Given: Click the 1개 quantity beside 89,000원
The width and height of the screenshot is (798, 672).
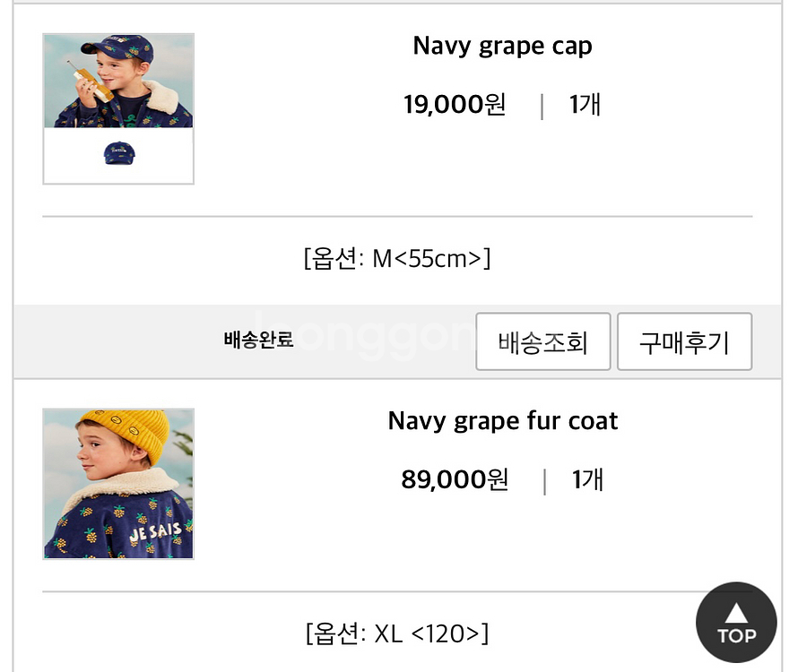Looking at the screenshot, I should coord(587,480).
